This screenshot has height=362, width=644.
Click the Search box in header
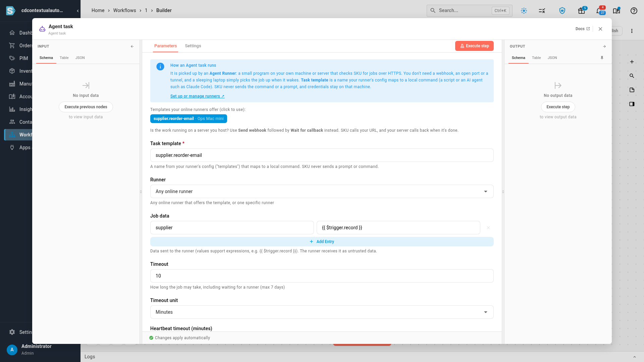[x=470, y=11]
